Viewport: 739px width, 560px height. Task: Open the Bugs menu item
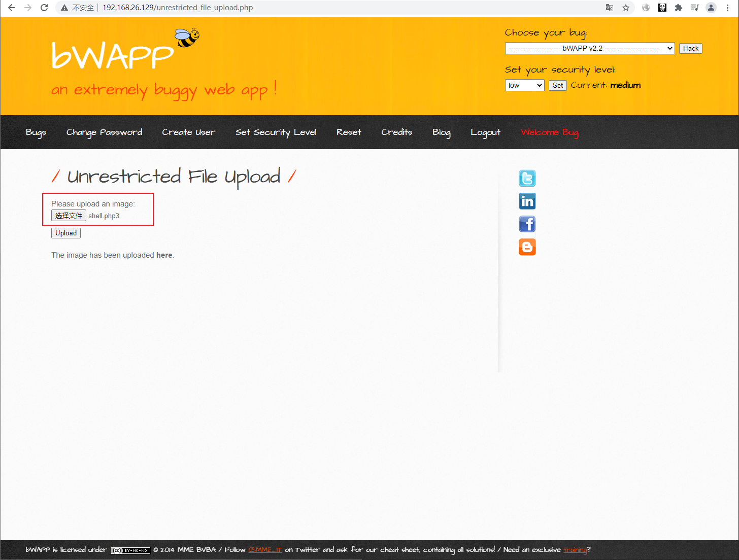click(36, 132)
